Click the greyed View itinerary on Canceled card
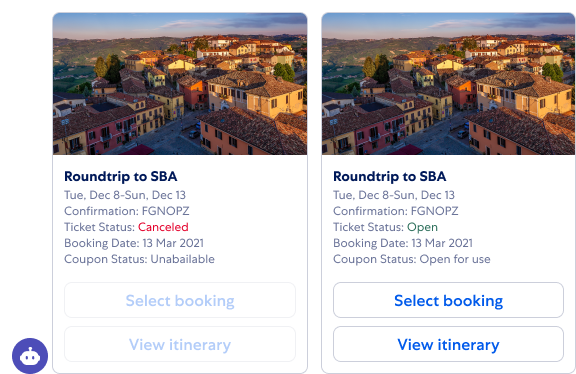The height and width of the screenshot is (374, 576). pyautogui.click(x=180, y=344)
